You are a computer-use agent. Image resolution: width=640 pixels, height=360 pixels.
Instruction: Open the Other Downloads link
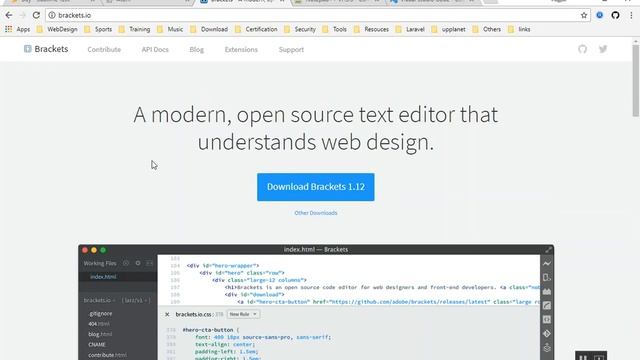point(316,213)
